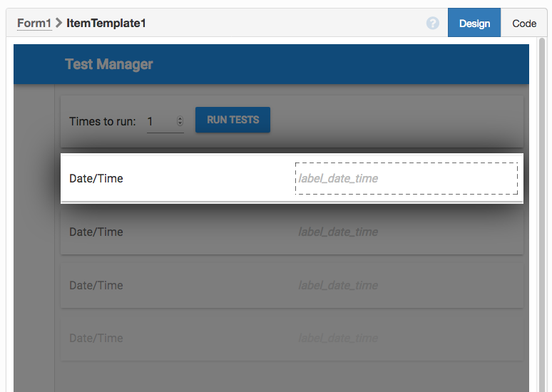Viewport: 552px width, 392px height.
Task: Select the third row's Date/Time label
Action: [96, 285]
